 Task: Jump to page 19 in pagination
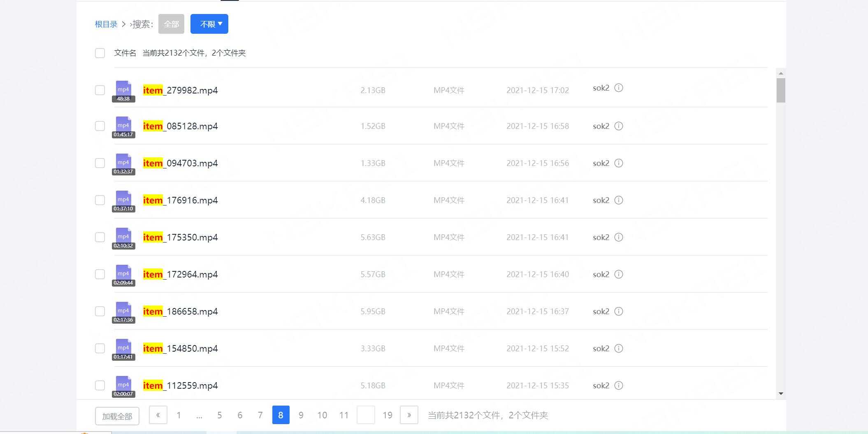tap(387, 415)
